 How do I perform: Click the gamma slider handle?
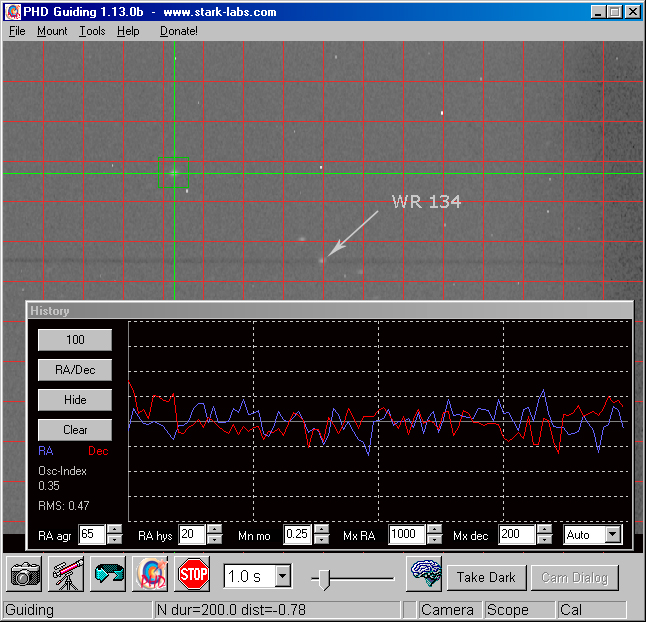(324, 577)
